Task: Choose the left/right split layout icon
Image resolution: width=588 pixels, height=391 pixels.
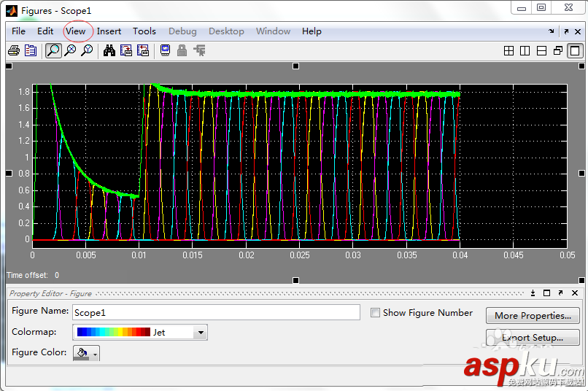Action: [x=525, y=51]
